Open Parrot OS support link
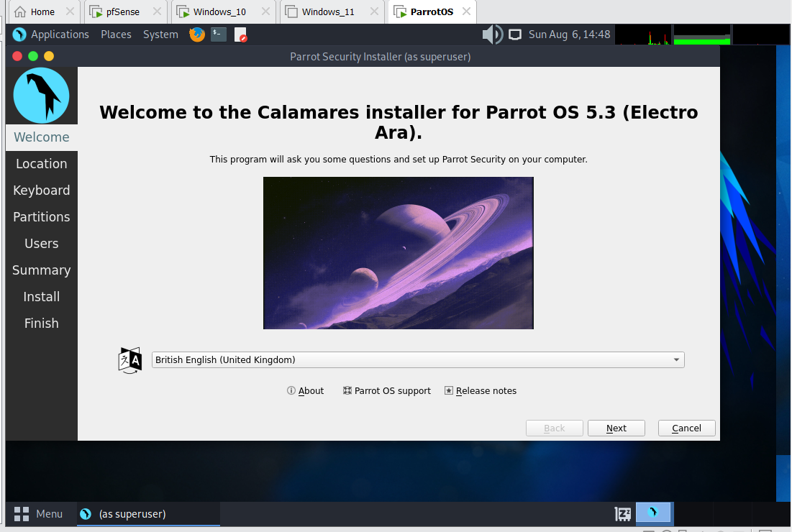The height and width of the screenshot is (532, 792). pos(387,390)
